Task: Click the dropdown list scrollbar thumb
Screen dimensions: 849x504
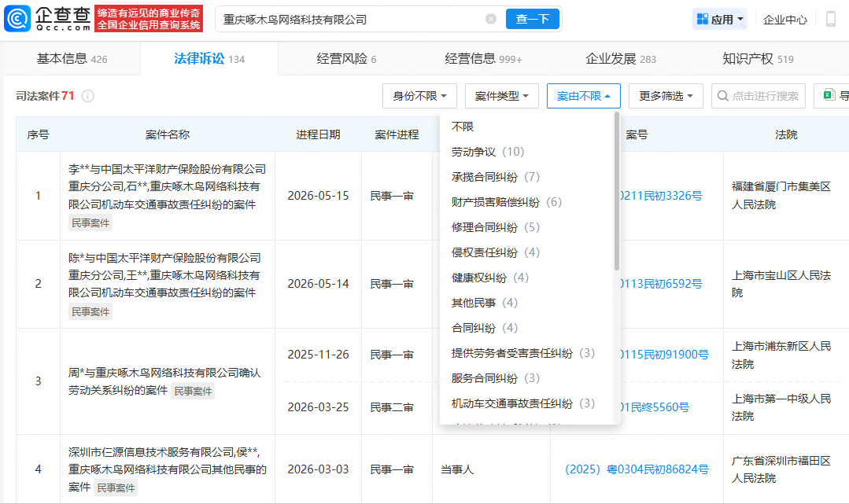Action: [x=617, y=191]
